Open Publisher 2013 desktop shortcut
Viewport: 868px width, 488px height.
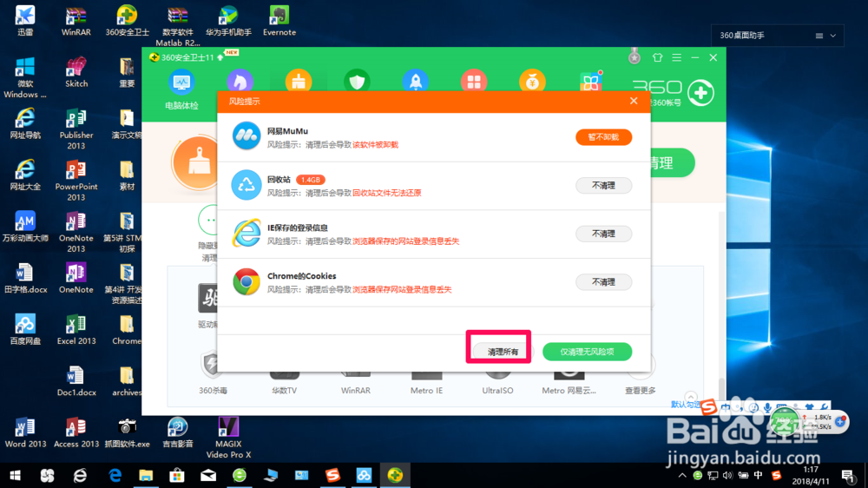(x=76, y=129)
